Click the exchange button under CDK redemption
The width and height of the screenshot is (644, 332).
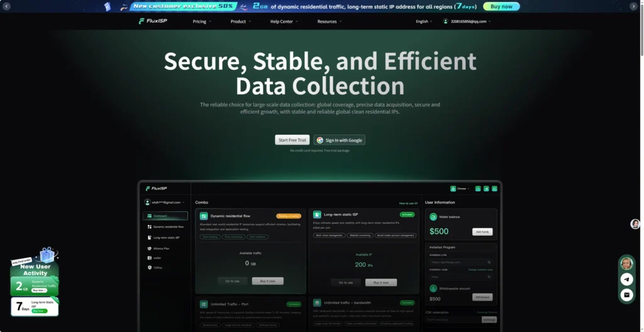[489, 319]
